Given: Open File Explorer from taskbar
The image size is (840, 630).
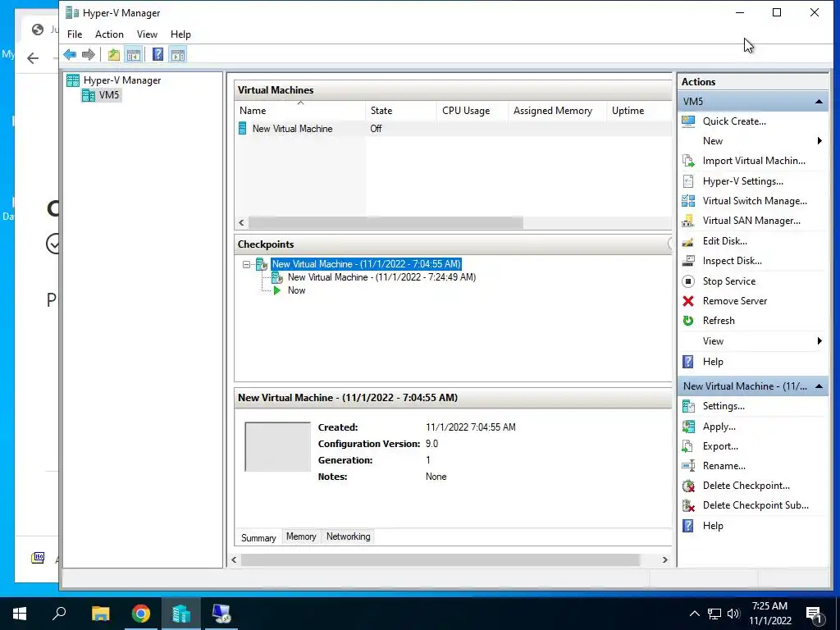Looking at the screenshot, I should [100, 614].
